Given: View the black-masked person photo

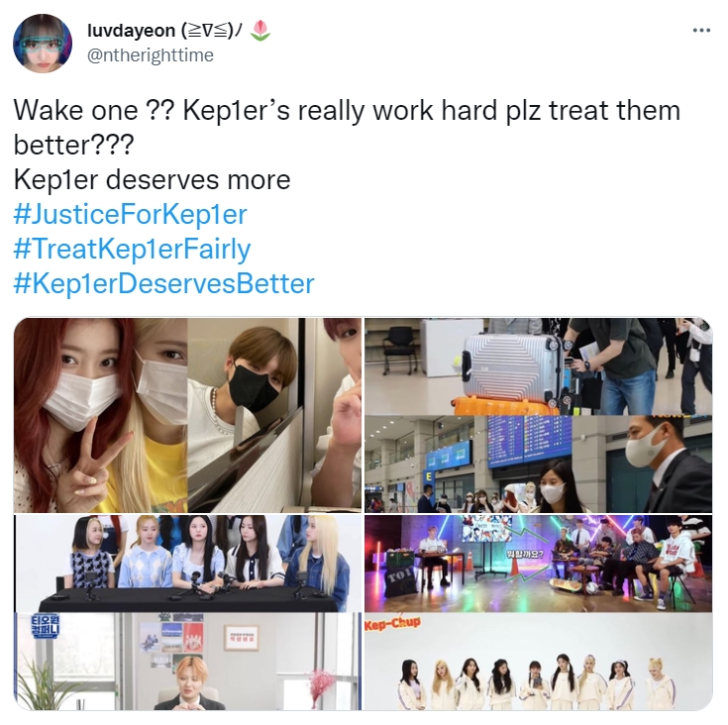Looking at the screenshot, I should pyautogui.click(x=274, y=415).
